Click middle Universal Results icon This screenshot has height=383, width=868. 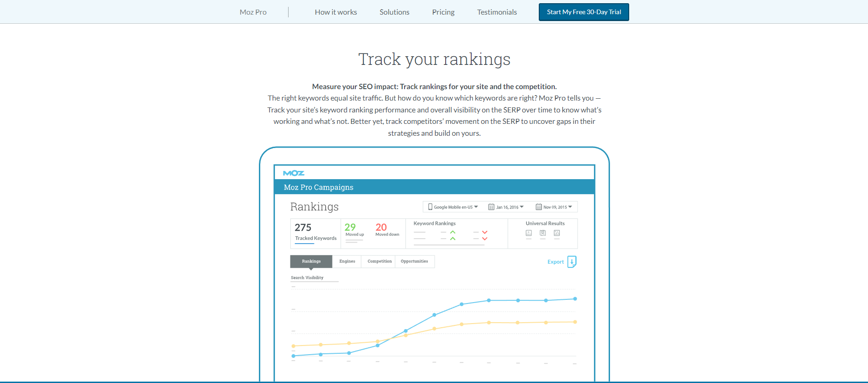(543, 233)
